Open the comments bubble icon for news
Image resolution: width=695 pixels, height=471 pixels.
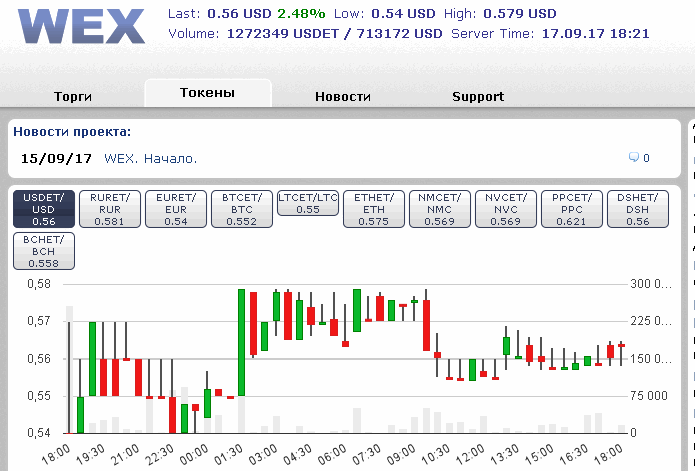[x=634, y=157]
